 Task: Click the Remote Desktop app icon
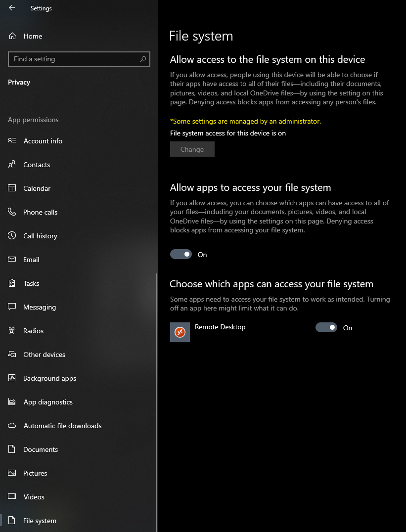pos(180,332)
